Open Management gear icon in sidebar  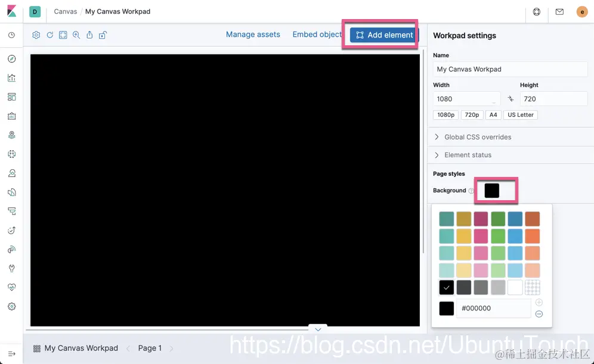[x=12, y=306]
